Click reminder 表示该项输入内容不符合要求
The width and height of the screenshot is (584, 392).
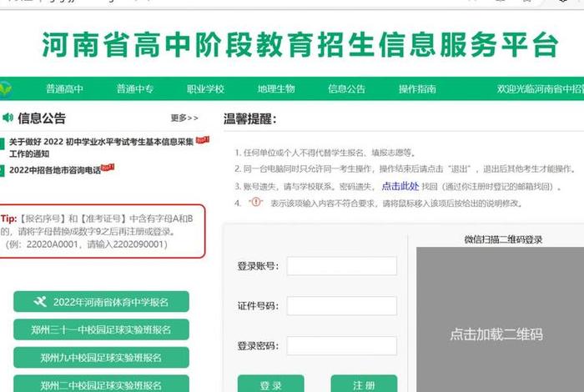point(397,204)
